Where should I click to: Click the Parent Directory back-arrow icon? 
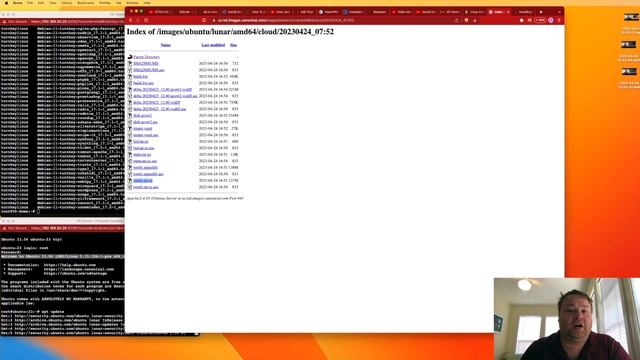click(x=130, y=57)
